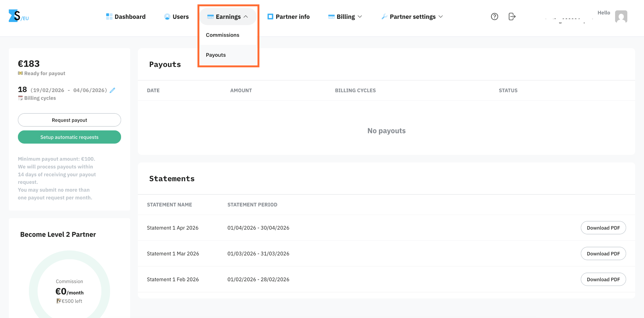Select Commissions from Earnings menu

click(223, 35)
